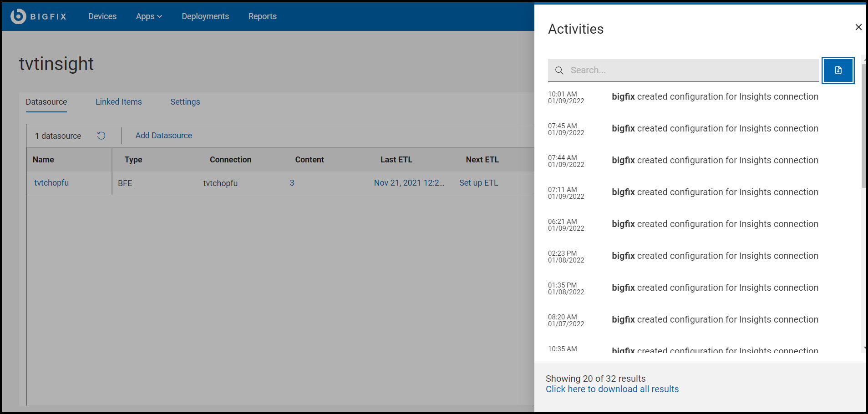Switch to the Linked Items tab
868x414 pixels.
118,102
